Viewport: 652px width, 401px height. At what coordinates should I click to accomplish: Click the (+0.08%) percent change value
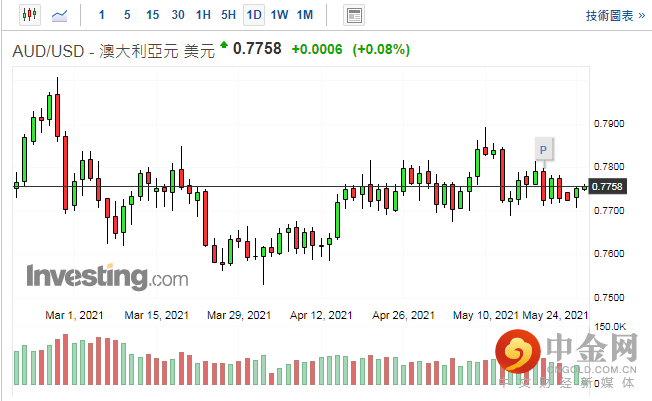[x=381, y=50]
